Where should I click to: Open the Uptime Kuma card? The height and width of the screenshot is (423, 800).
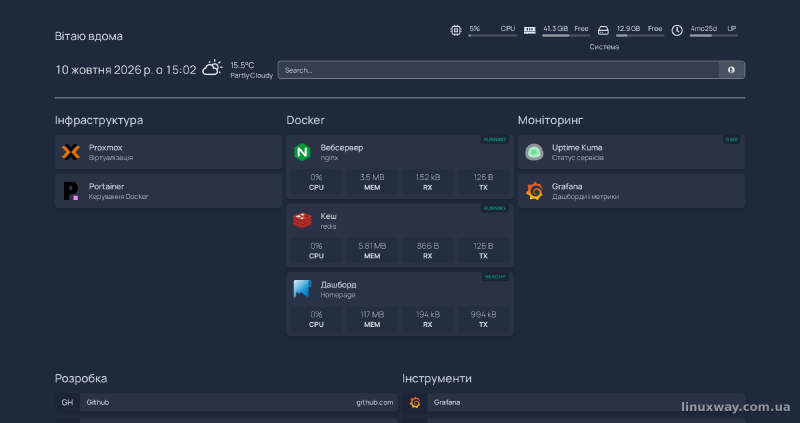click(x=631, y=152)
